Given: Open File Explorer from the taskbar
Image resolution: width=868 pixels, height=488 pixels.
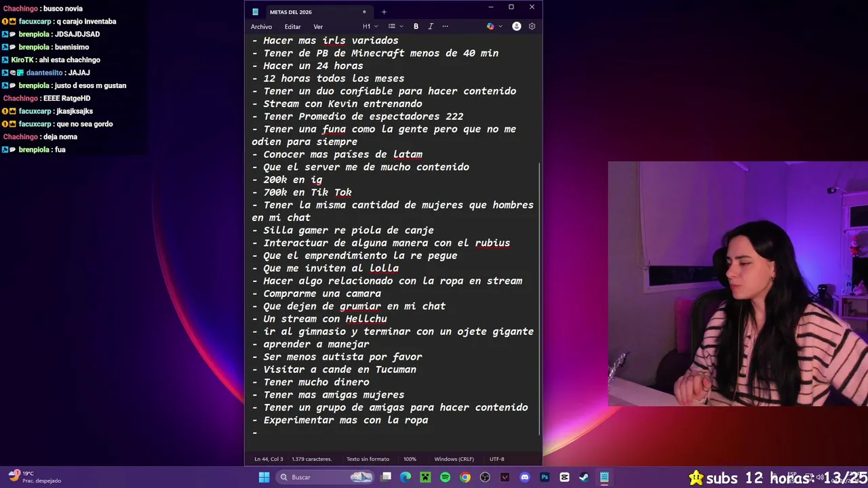Looking at the screenshot, I should coord(386,477).
